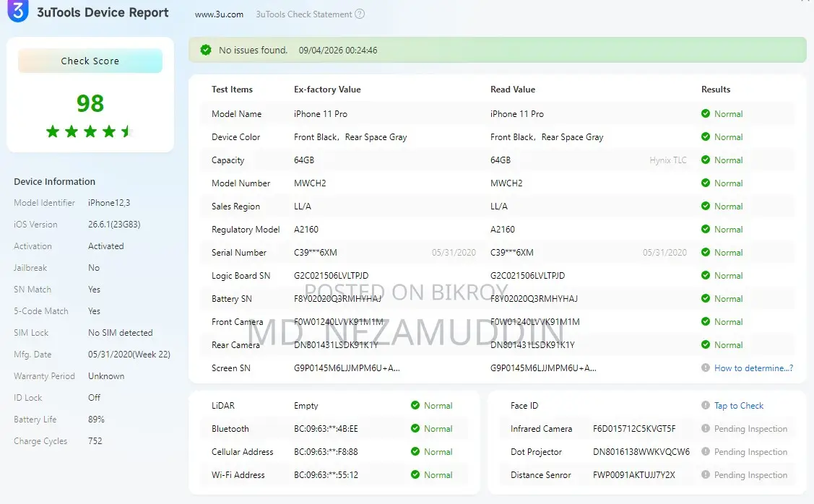
Task: Click the SIM Lock value No SIM detected
Action: click(x=121, y=333)
